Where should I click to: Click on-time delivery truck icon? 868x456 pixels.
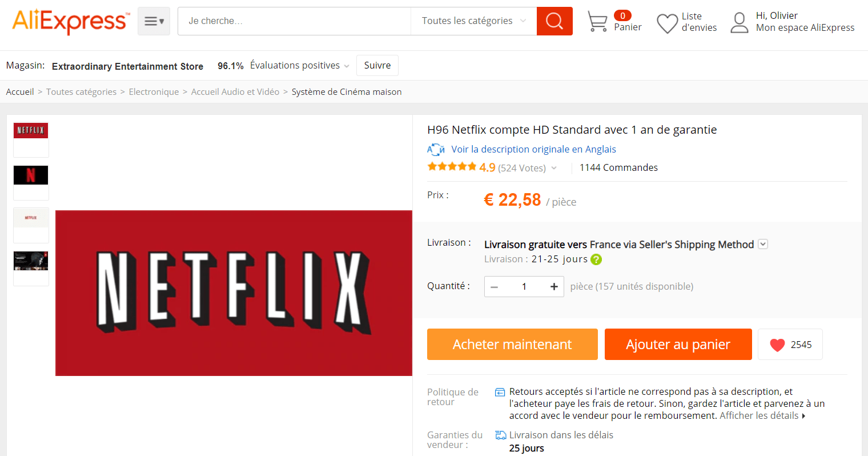tap(501, 435)
